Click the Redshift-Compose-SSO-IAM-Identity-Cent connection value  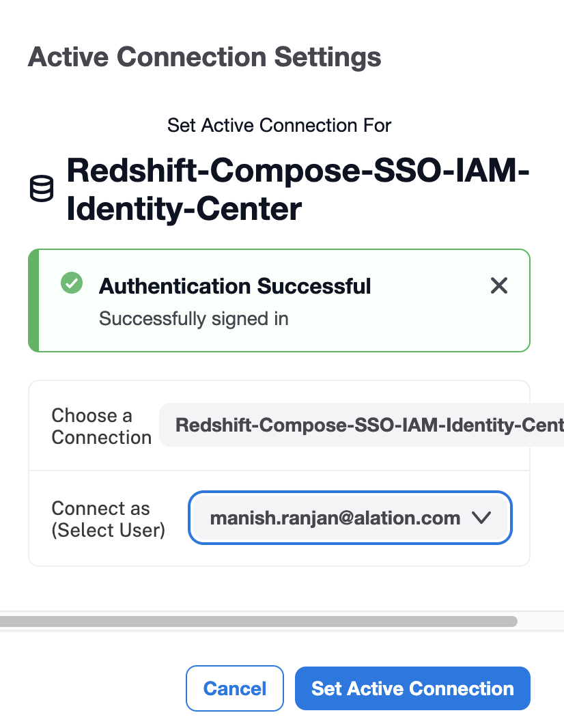tap(369, 425)
